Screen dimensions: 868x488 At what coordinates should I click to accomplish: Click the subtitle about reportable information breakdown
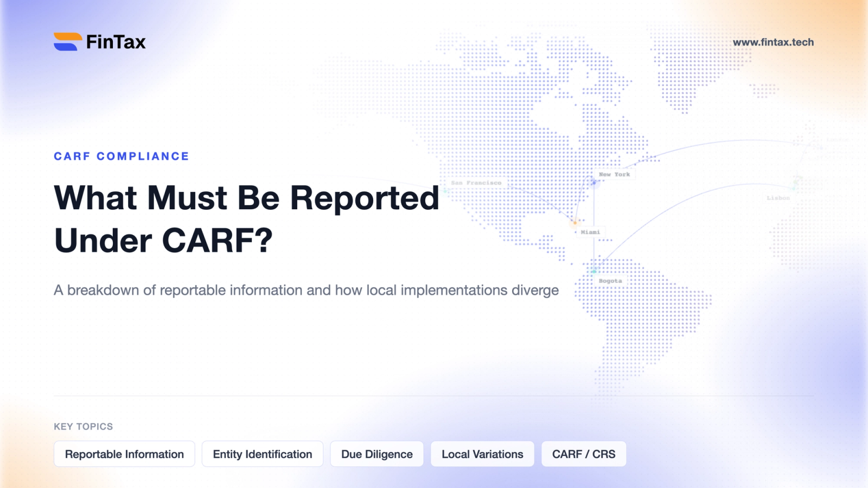[306, 290]
